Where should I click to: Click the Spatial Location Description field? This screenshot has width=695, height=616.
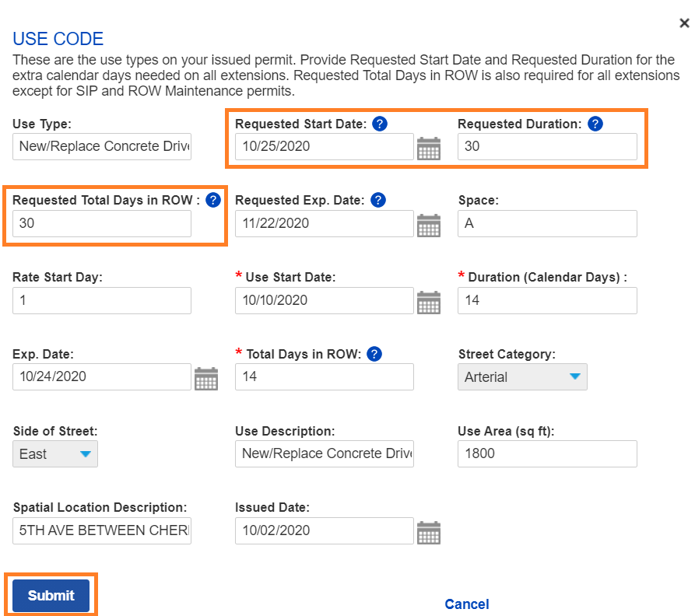101,530
